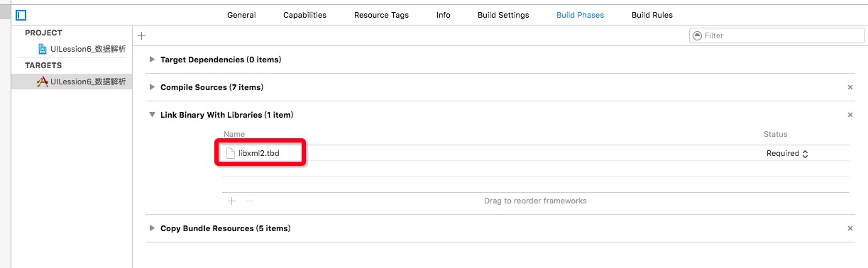Collapse Link Binary With Libraries section

152,115
